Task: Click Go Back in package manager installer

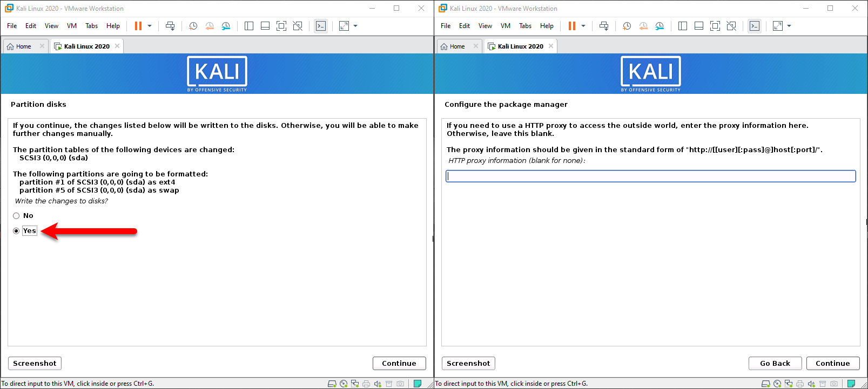Action: (x=775, y=363)
